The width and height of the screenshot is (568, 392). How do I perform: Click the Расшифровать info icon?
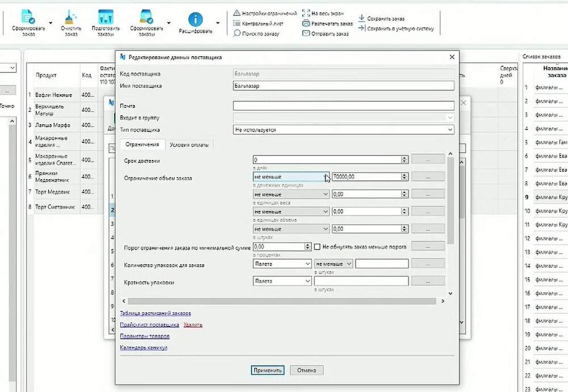[x=195, y=19]
